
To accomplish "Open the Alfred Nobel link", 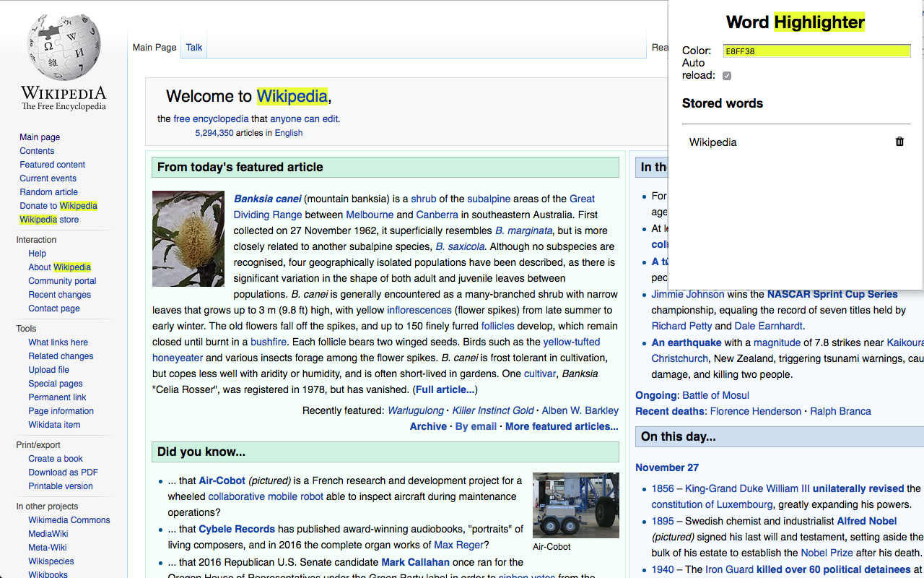I will coord(867,521).
